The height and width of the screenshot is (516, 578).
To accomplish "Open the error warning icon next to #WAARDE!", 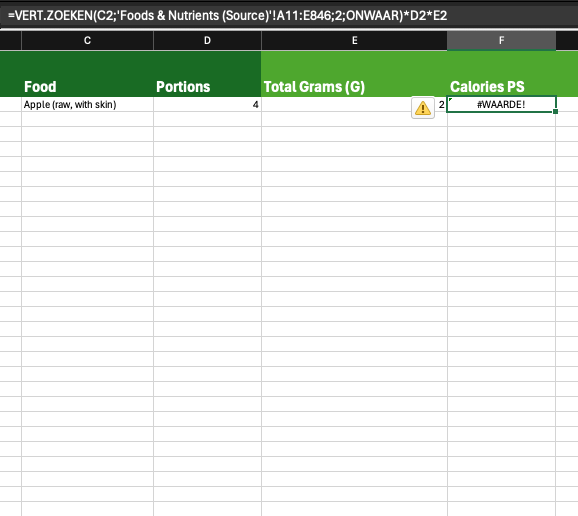I will tap(423, 108).
